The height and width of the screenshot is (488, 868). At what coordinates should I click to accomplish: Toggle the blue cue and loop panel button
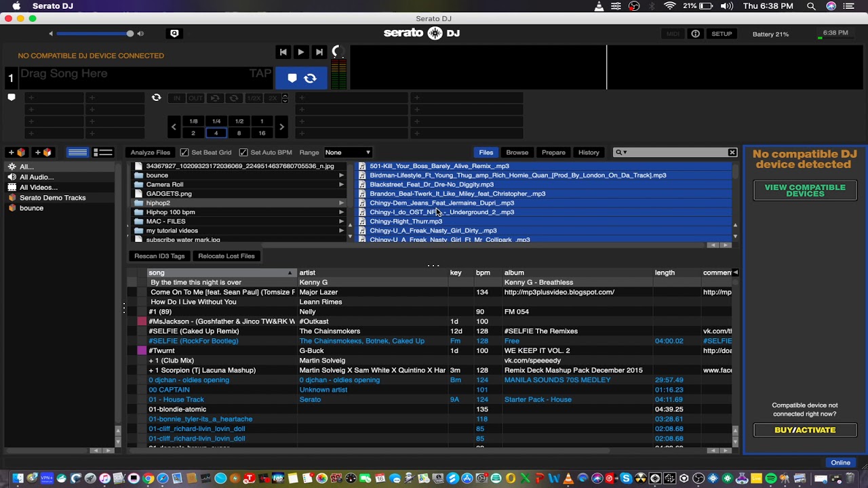click(x=301, y=79)
